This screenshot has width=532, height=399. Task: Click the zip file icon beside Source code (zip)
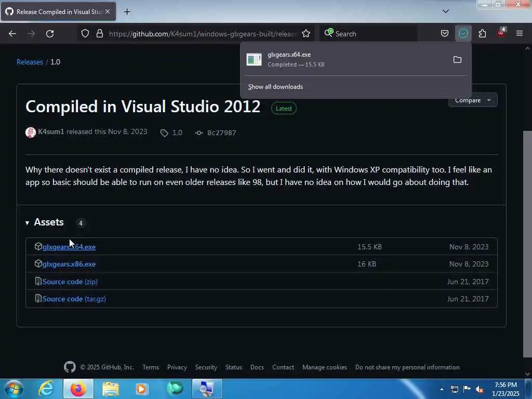[x=38, y=281]
